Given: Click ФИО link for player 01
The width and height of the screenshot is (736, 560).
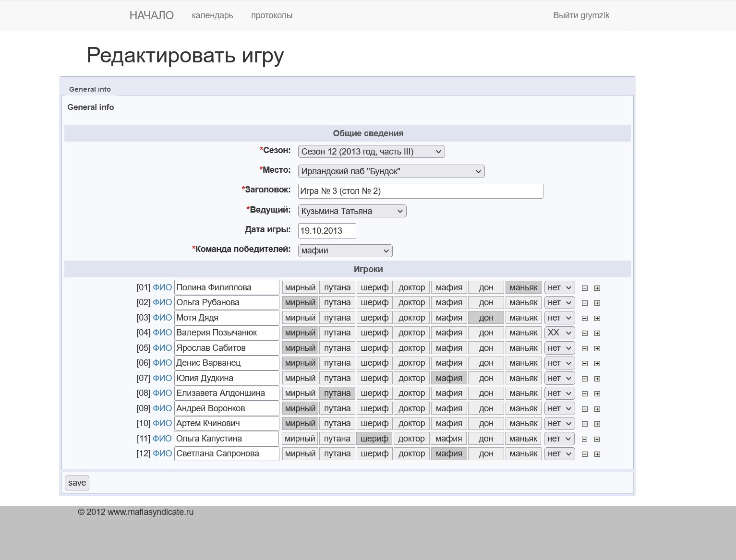Looking at the screenshot, I should coord(162,287).
